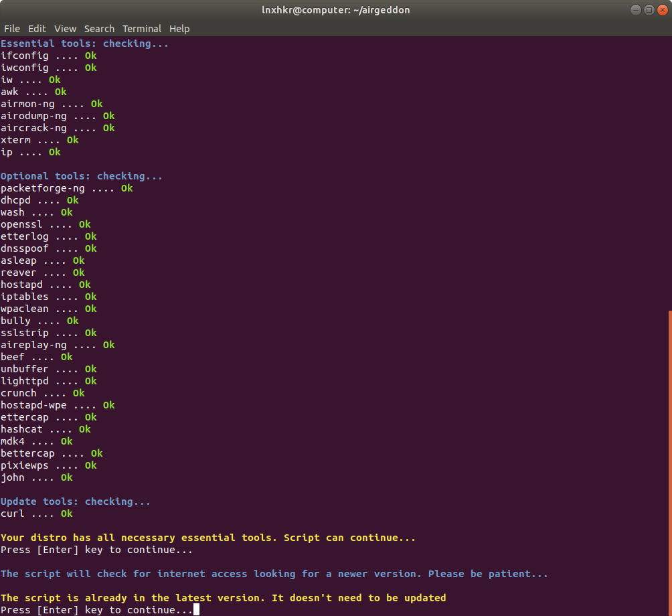
Task: Click the 'etterlog .... Ok' line
Action: 48,236
